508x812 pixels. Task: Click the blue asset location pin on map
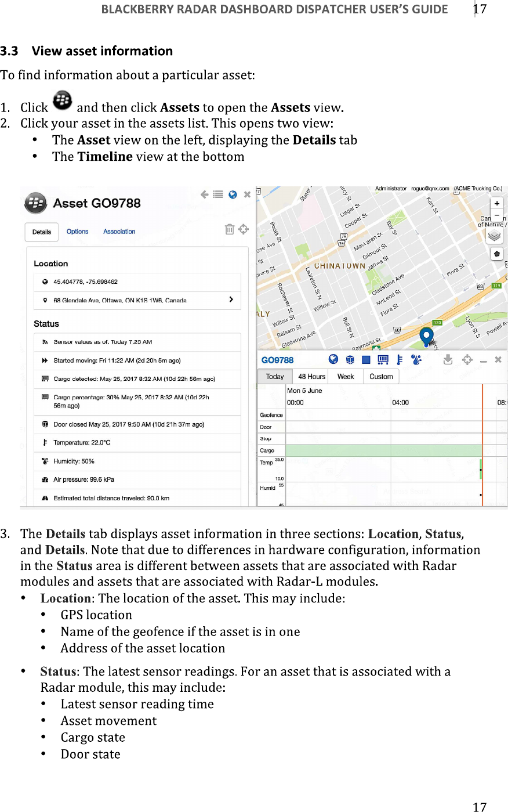tap(427, 336)
